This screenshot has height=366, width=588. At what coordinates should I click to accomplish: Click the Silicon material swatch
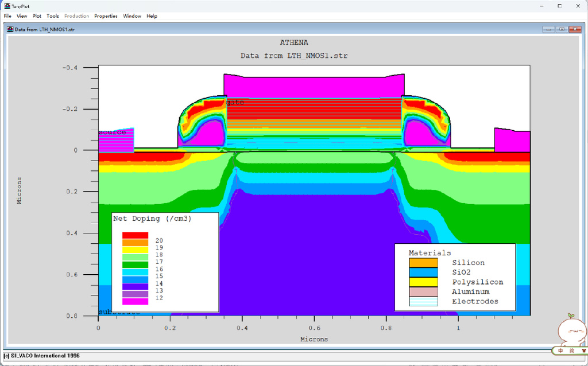click(x=423, y=263)
